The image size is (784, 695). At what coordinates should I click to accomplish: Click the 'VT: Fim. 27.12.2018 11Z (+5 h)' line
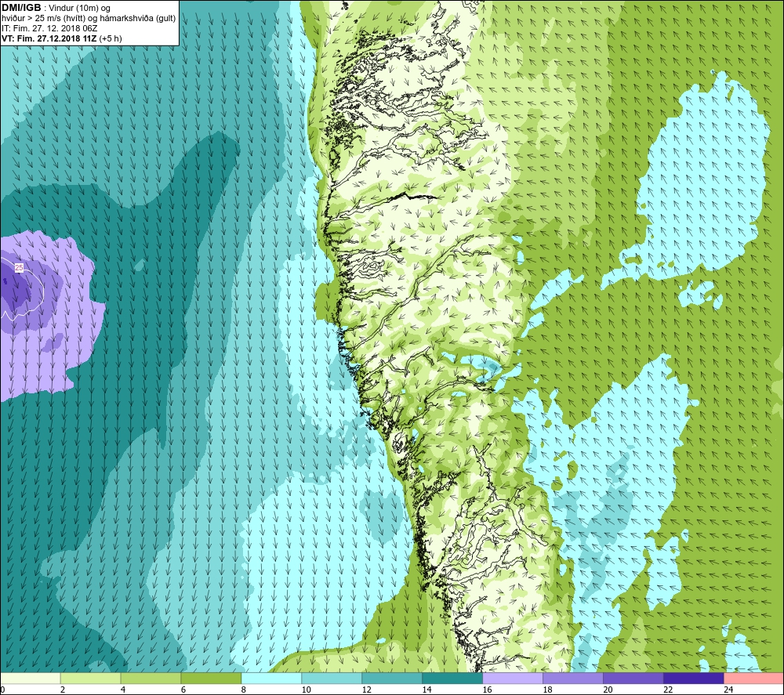click(x=61, y=38)
